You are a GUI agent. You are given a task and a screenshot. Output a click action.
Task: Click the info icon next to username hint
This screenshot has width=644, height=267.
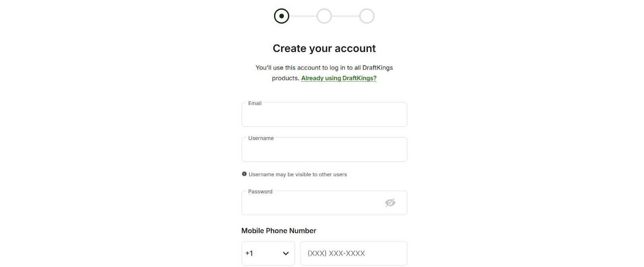coord(244,174)
